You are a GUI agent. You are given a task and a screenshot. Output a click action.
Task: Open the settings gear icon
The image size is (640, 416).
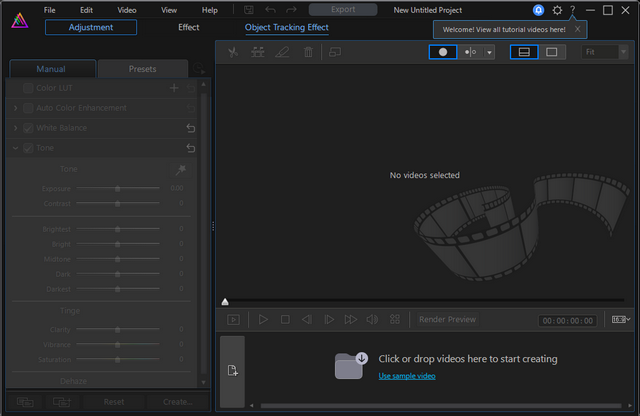coord(557,10)
